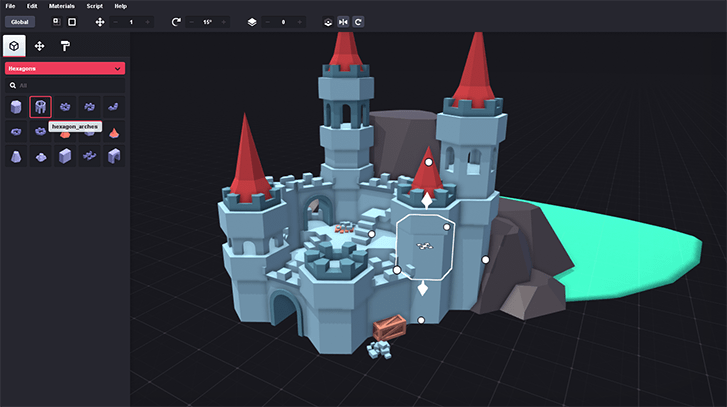Select the cube build mode tab
This screenshot has height=407, width=727.
tap(15, 46)
